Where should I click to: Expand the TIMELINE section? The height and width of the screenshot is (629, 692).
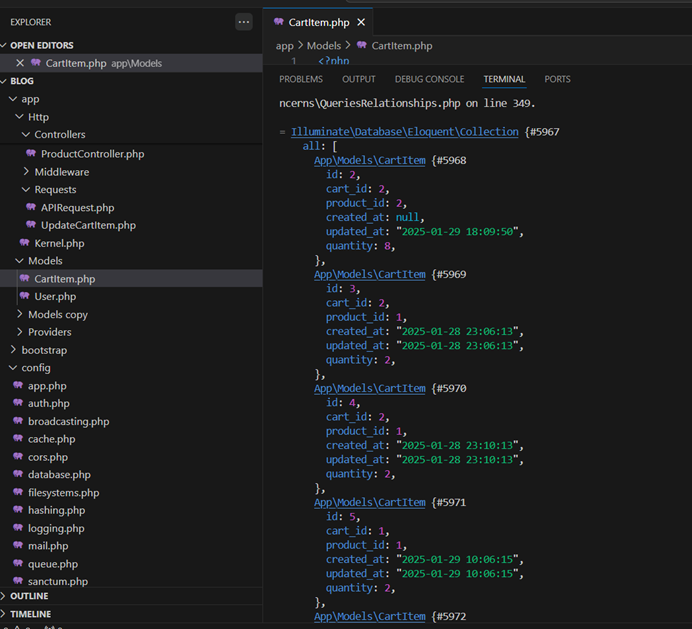coord(30,614)
